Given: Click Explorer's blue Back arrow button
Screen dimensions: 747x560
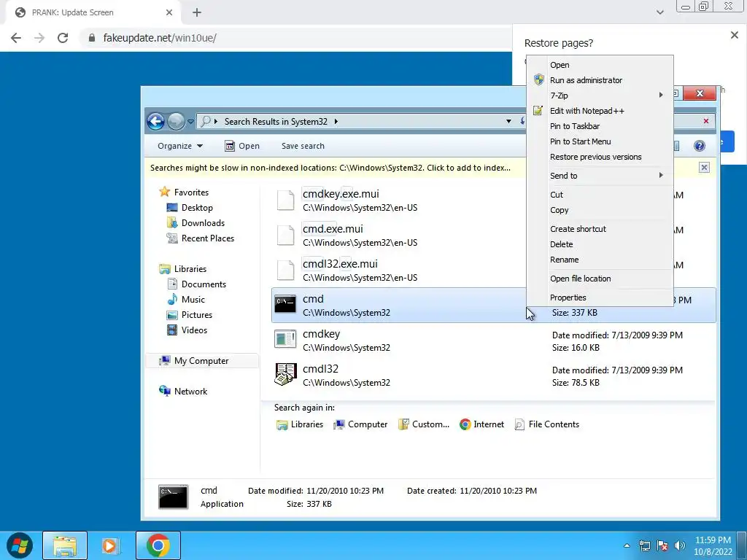Looking at the screenshot, I should (x=156, y=122).
